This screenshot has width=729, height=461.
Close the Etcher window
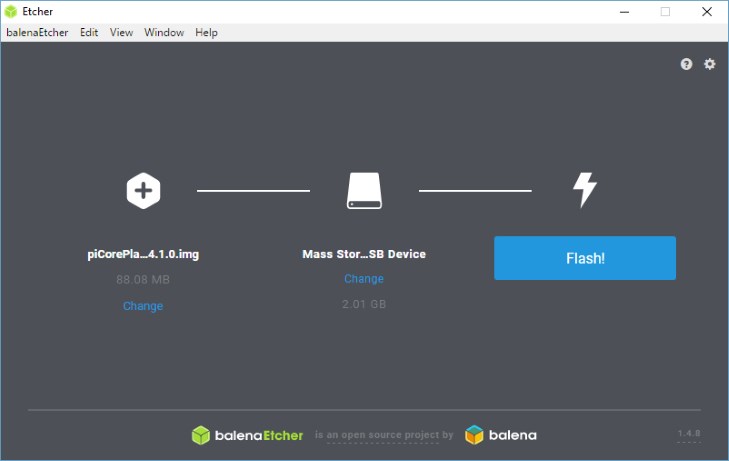click(x=707, y=12)
